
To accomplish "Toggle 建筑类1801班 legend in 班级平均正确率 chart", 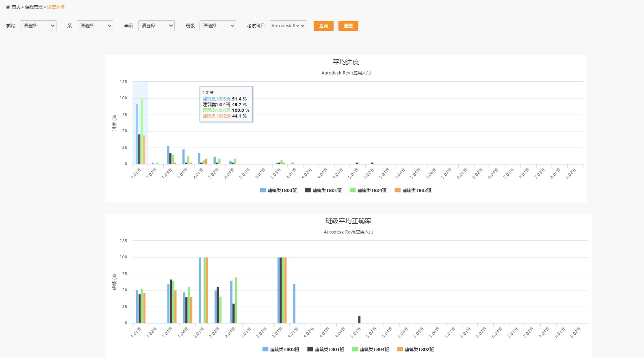I will coord(326,349).
